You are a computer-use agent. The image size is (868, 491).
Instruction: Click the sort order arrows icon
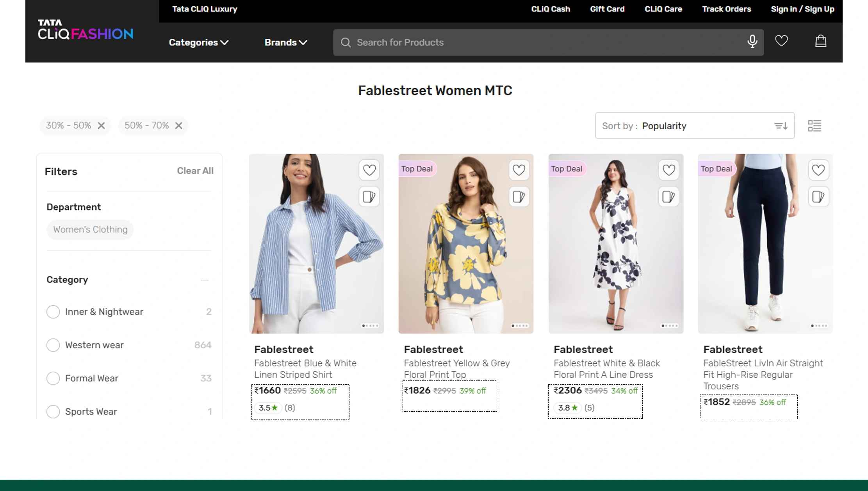click(x=780, y=125)
